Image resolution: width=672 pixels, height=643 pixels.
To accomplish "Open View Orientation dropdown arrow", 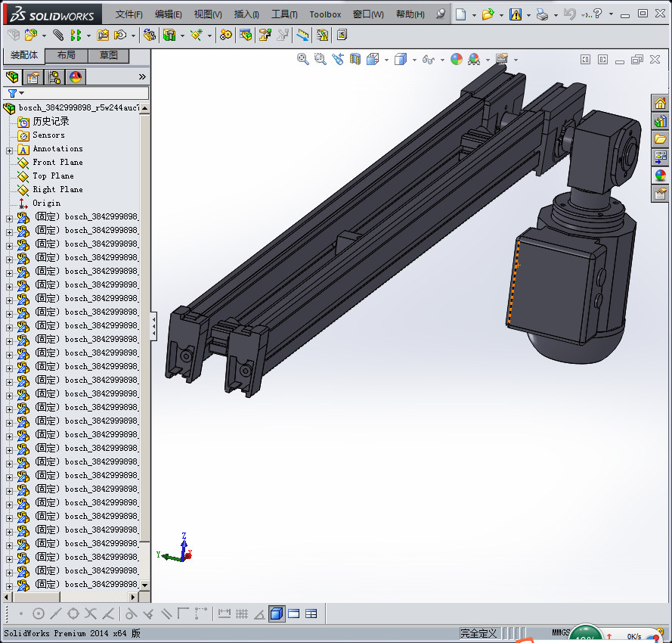I will click(386, 60).
